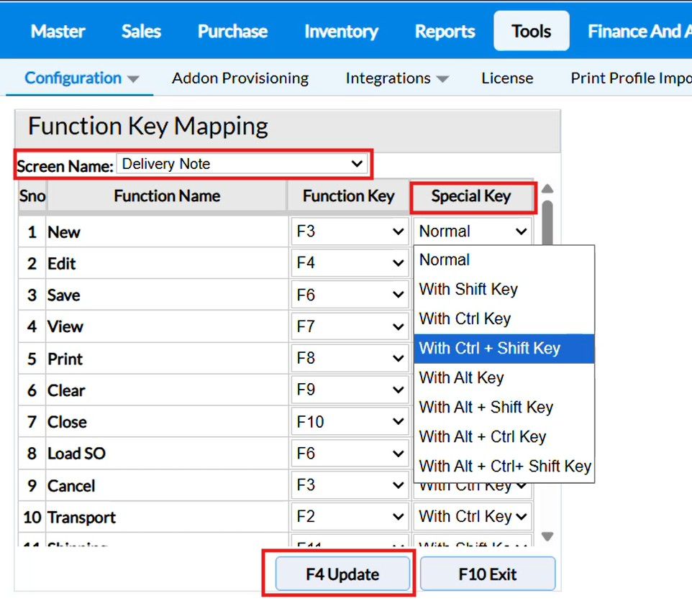Choose 'With Ctrl + Shift Key' option
This screenshot has width=692, height=616.
click(x=504, y=349)
